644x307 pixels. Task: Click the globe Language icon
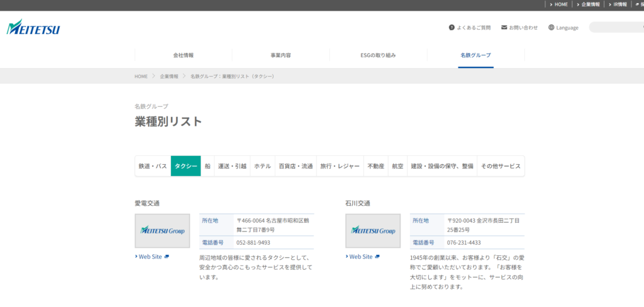(552, 28)
